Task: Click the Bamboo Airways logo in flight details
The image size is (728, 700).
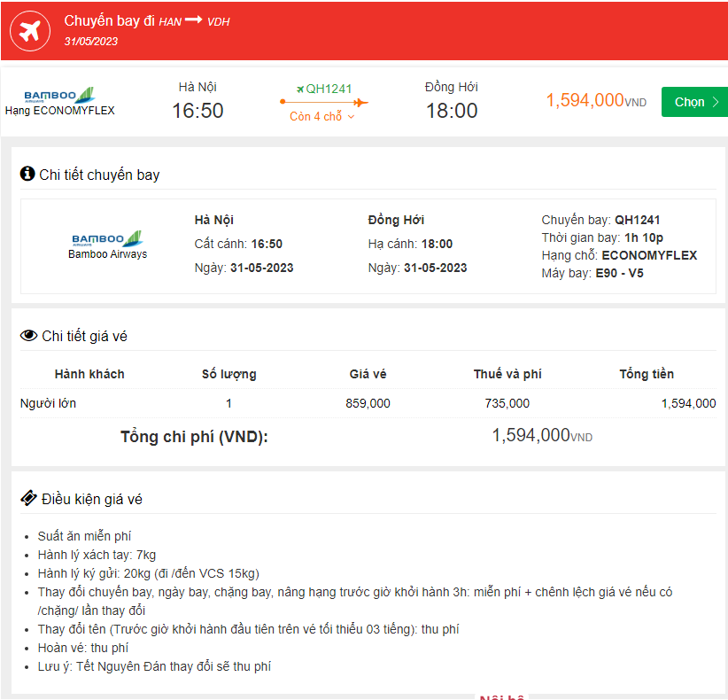Action: (107, 238)
